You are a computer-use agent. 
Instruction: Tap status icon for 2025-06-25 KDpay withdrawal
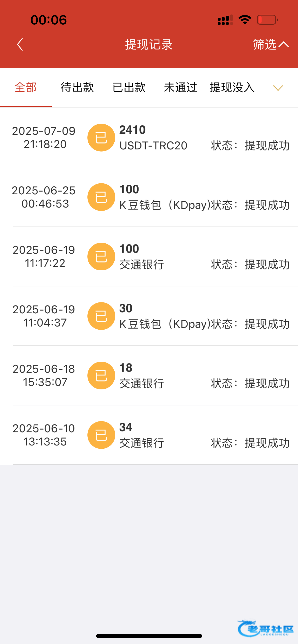click(101, 197)
